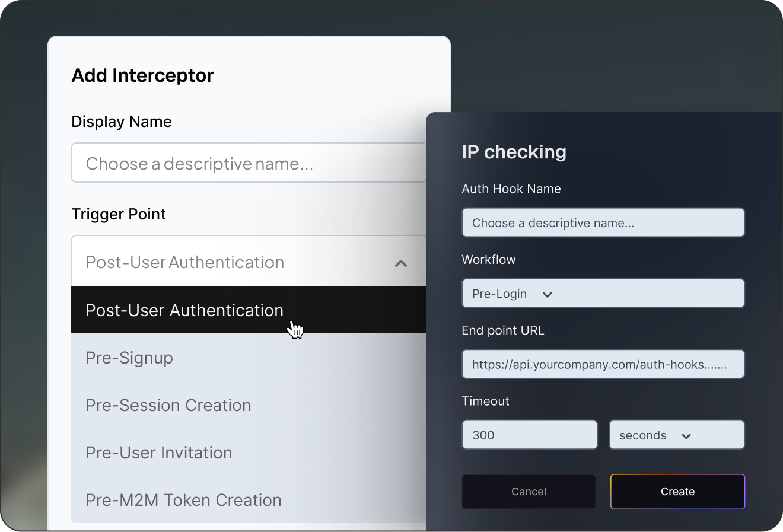783x532 pixels.
Task: Select Pre-User Invitation option
Action: [x=249, y=453]
